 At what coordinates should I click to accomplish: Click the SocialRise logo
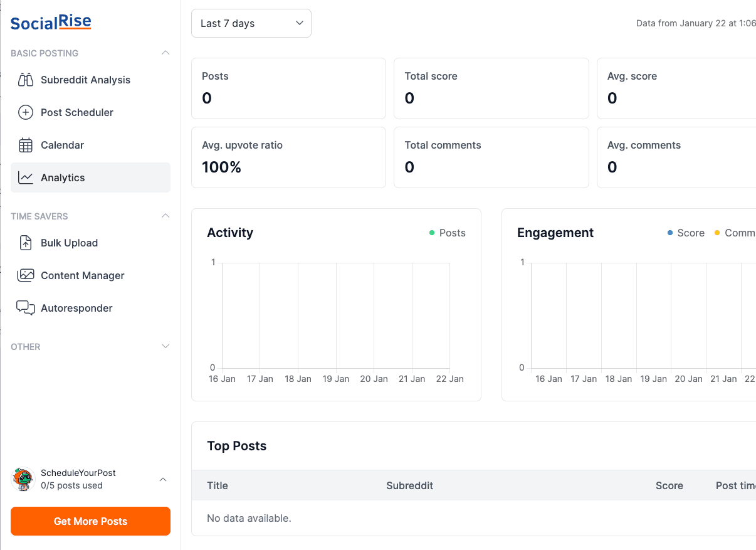pos(51,23)
